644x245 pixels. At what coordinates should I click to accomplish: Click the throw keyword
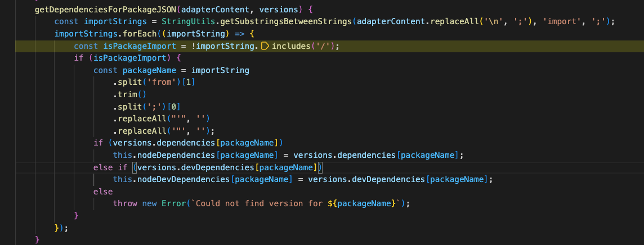[x=126, y=203]
